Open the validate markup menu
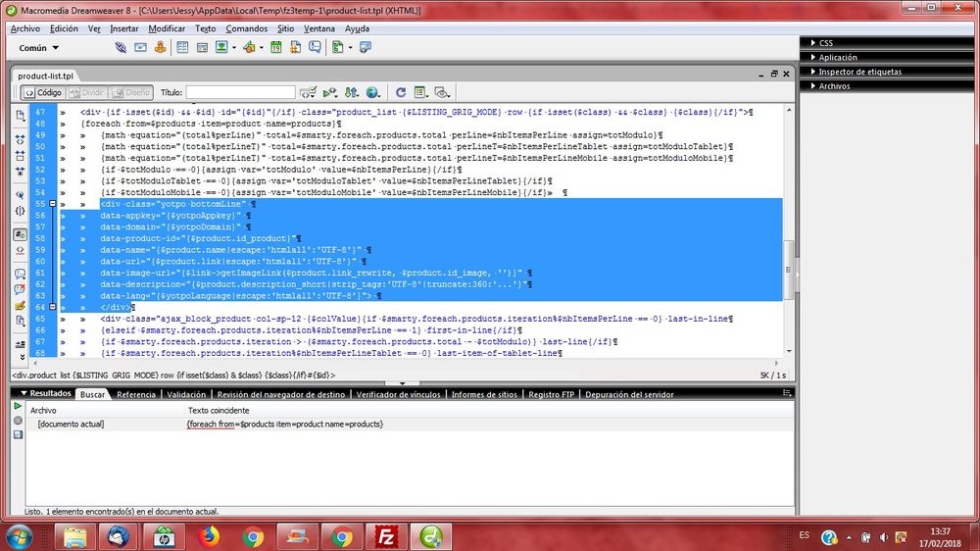 pos(330,92)
